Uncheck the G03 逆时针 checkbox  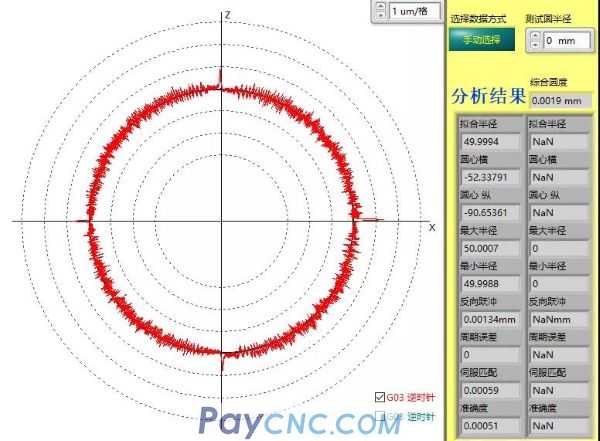click(380, 395)
